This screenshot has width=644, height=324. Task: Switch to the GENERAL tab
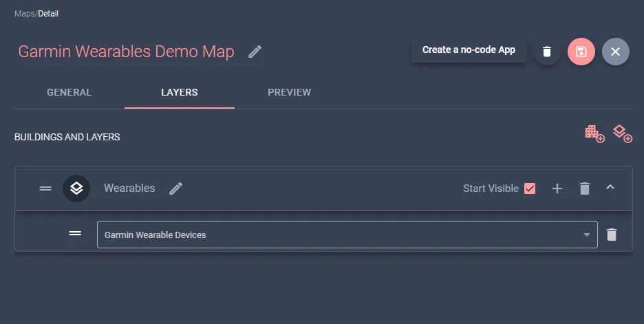point(69,92)
